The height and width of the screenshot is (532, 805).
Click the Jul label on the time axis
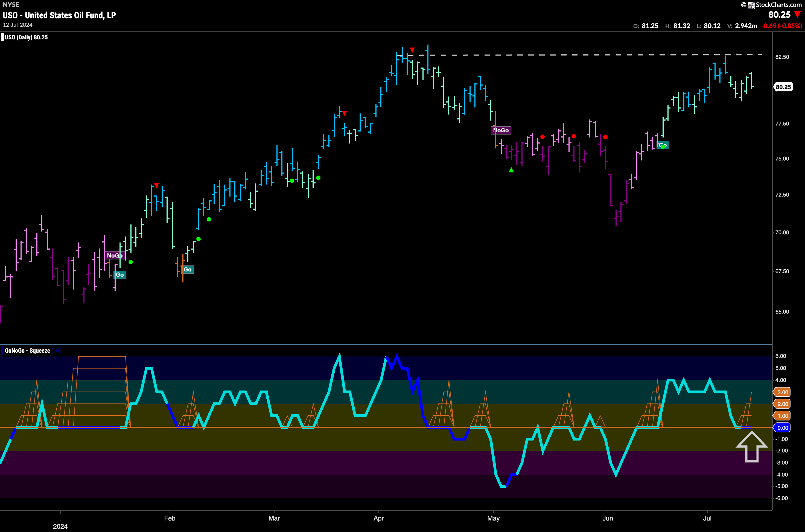(707, 518)
